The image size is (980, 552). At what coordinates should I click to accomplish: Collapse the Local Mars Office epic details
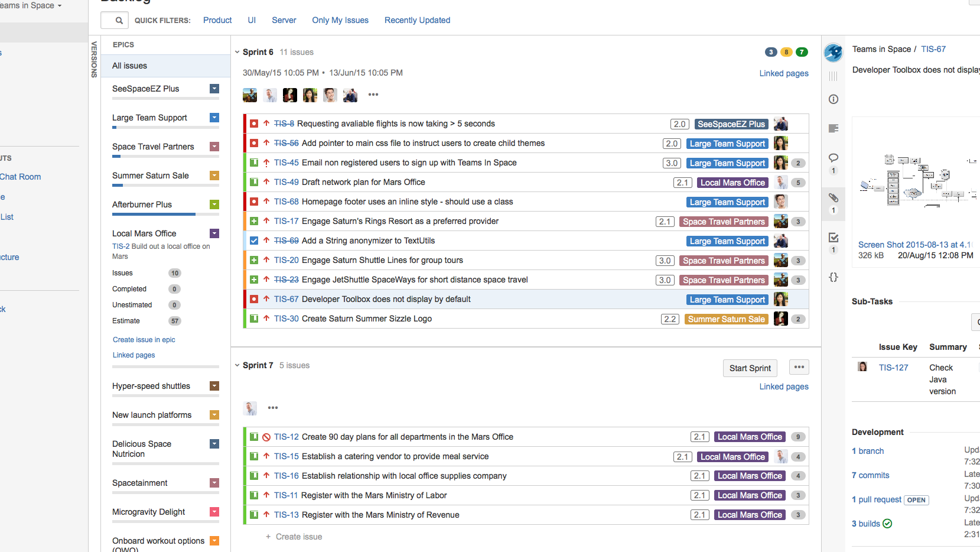214,233
